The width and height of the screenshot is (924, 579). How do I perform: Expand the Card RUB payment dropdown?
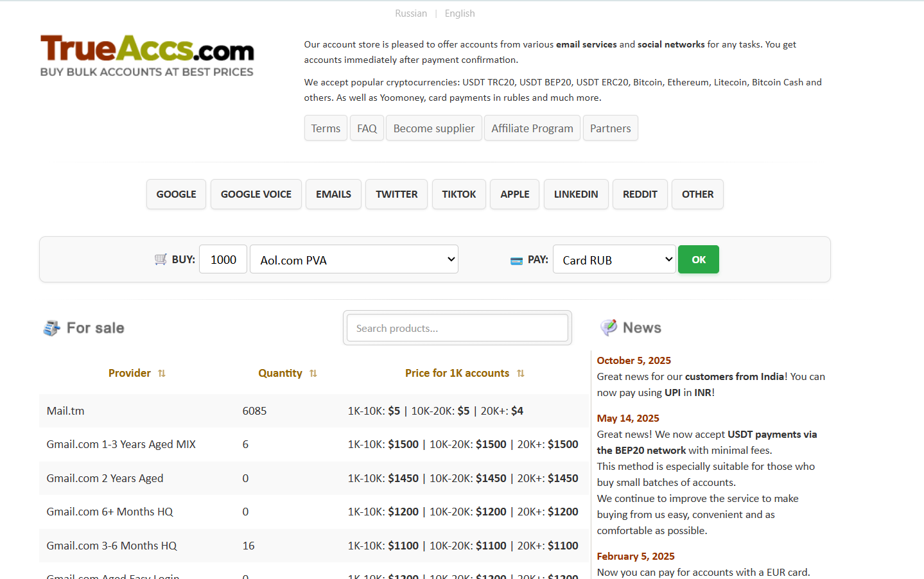pyautogui.click(x=614, y=259)
